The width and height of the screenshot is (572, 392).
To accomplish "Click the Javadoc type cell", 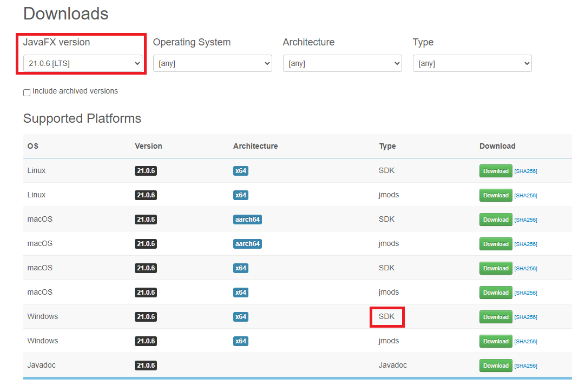I will coord(393,365).
